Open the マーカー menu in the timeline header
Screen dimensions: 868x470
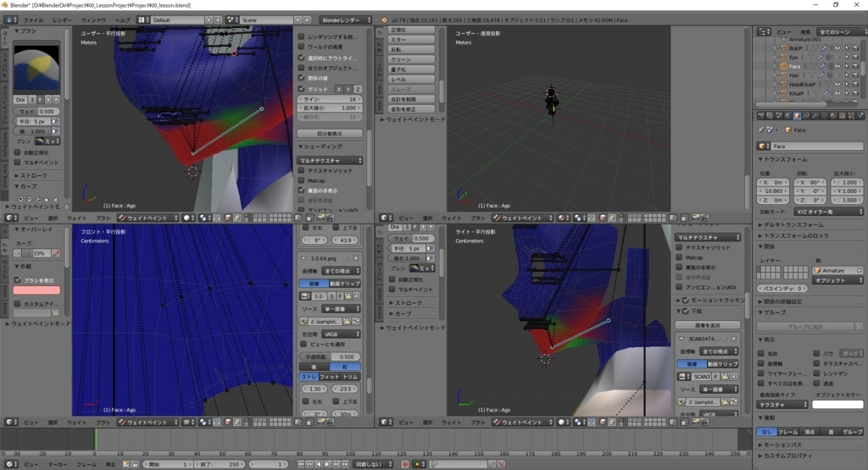point(58,464)
